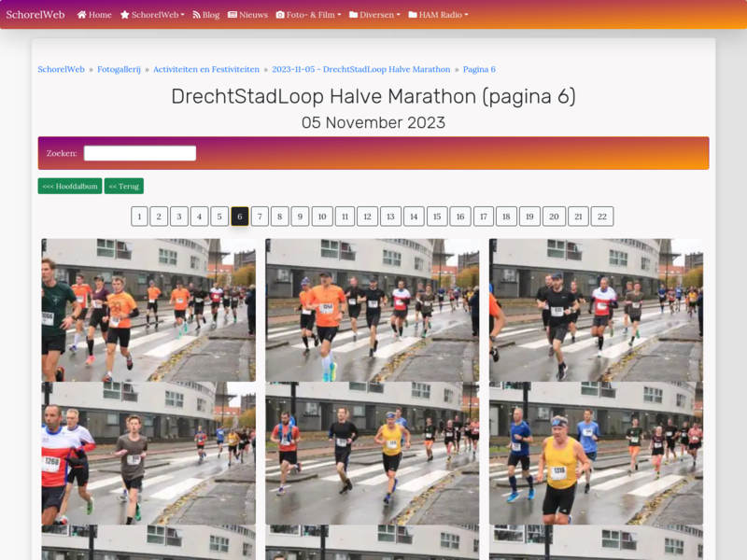Expand the Foto- & Film dropdown menu
Screen dimensions: 747x560
tap(309, 15)
